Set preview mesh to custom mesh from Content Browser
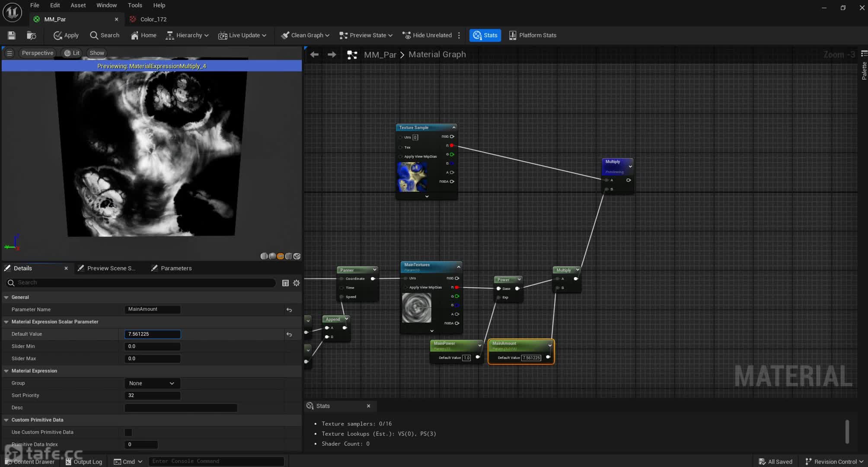 (x=297, y=256)
